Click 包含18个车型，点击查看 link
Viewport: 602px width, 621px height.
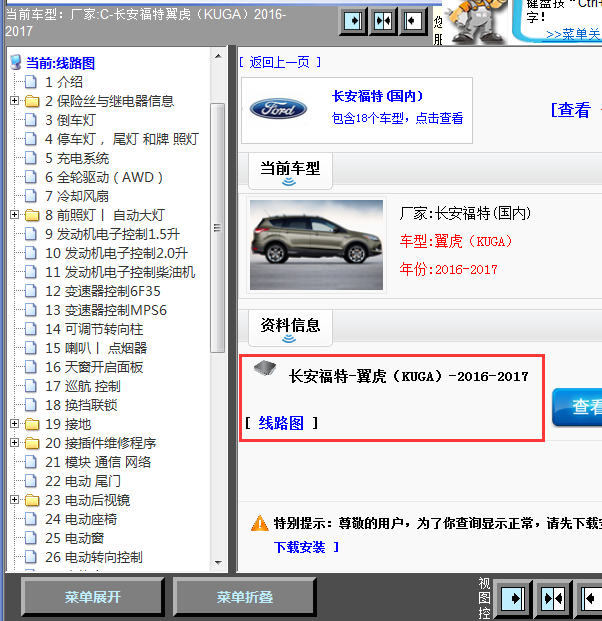pos(397,118)
